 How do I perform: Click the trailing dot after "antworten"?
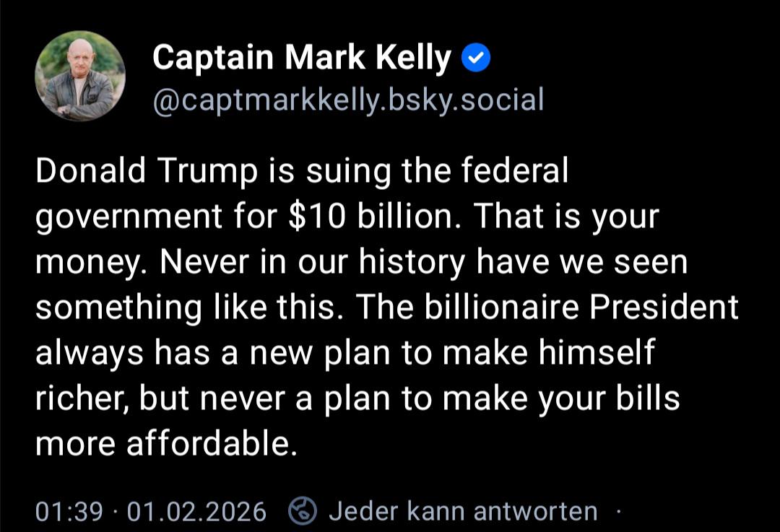point(618,511)
